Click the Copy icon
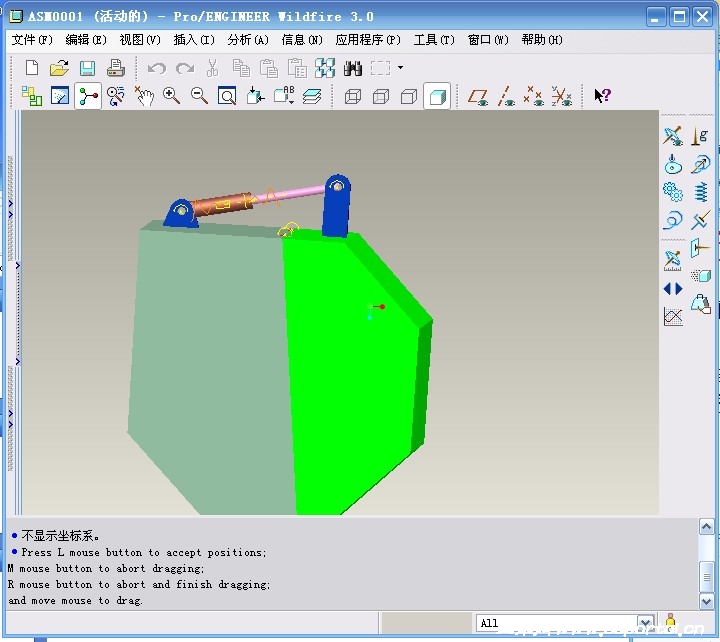This screenshot has width=720, height=642. click(241, 68)
